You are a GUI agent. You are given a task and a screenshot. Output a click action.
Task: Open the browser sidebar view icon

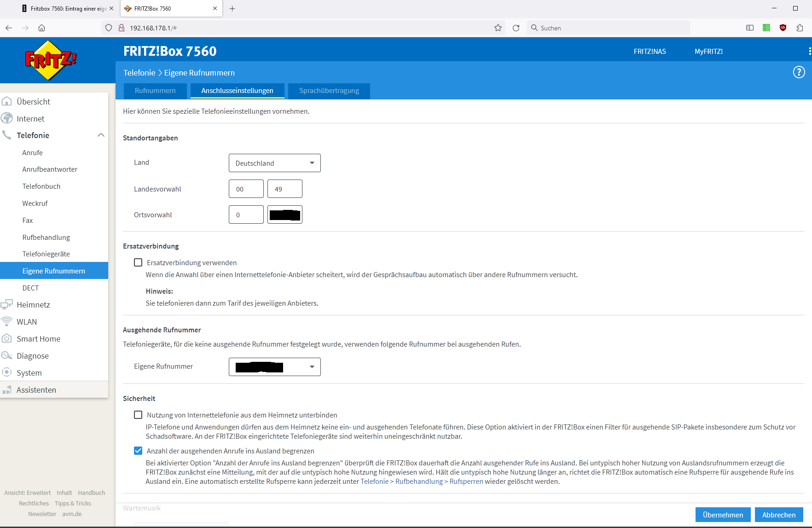[750, 28]
